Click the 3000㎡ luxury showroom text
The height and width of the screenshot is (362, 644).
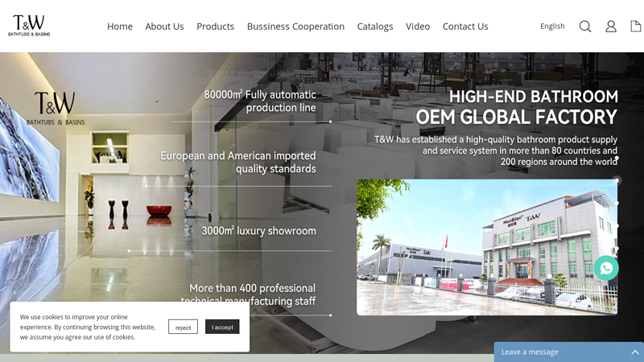[x=258, y=231]
